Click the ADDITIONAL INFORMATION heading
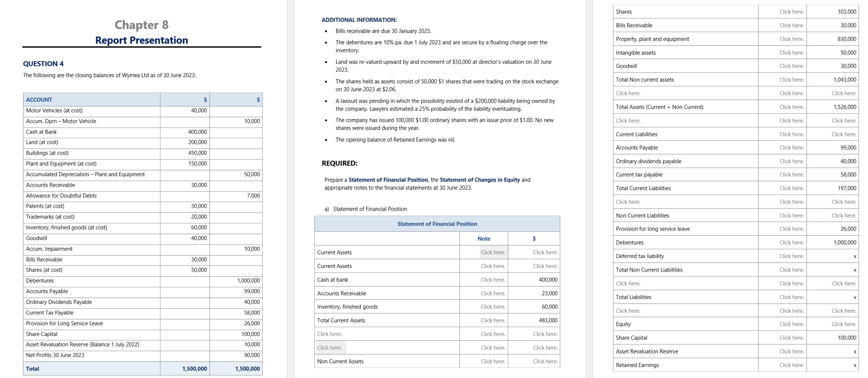Screen dimensions: 868x378 [x=359, y=20]
